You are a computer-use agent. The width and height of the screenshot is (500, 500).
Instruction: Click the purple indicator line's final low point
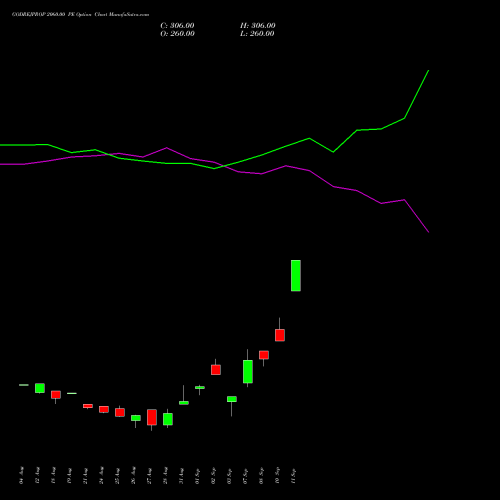pos(428,232)
